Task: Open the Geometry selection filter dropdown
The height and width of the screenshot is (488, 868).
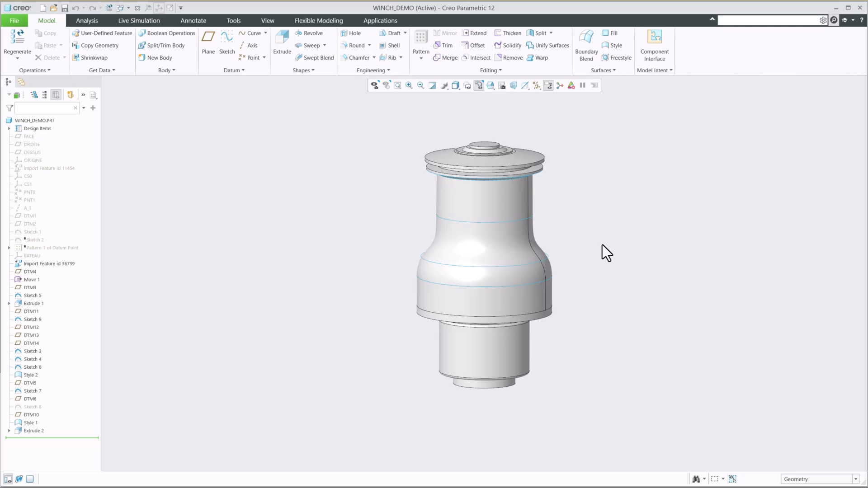Action: (856, 479)
